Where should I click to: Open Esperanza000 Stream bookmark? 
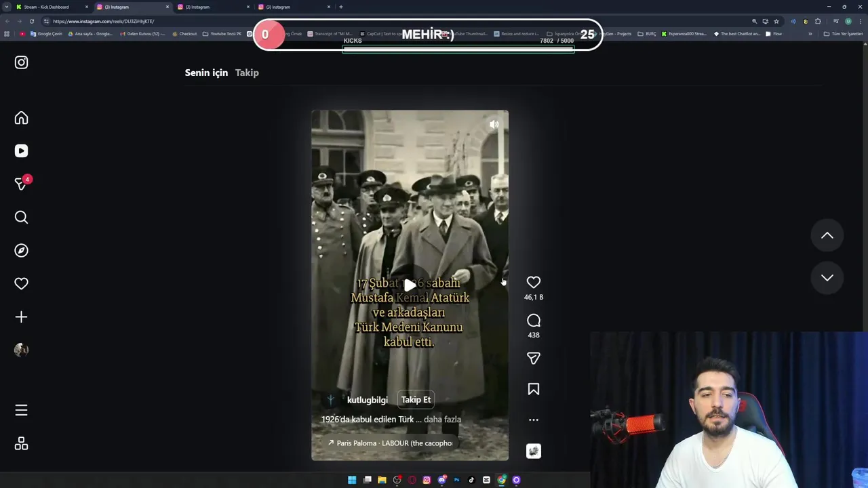click(x=684, y=34)
